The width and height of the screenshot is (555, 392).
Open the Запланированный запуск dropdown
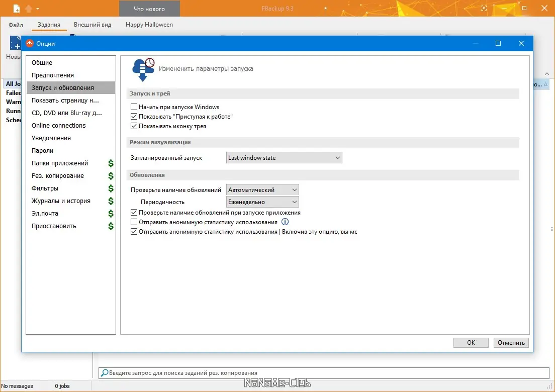284,158
